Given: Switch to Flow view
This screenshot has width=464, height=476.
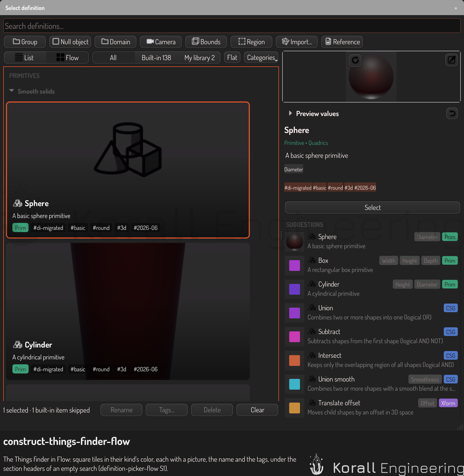Looking at the screenshot, I should tap(67, 58).
